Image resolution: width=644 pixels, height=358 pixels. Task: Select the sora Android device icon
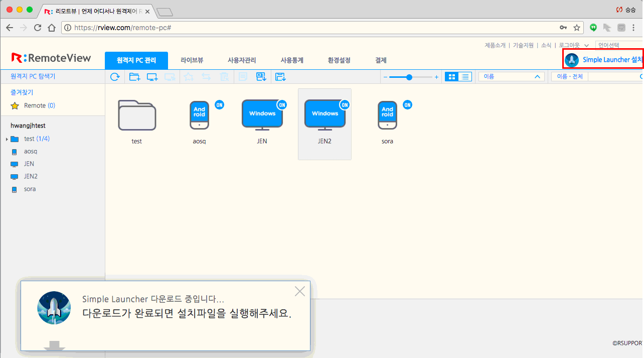click(x=387, y=115)
